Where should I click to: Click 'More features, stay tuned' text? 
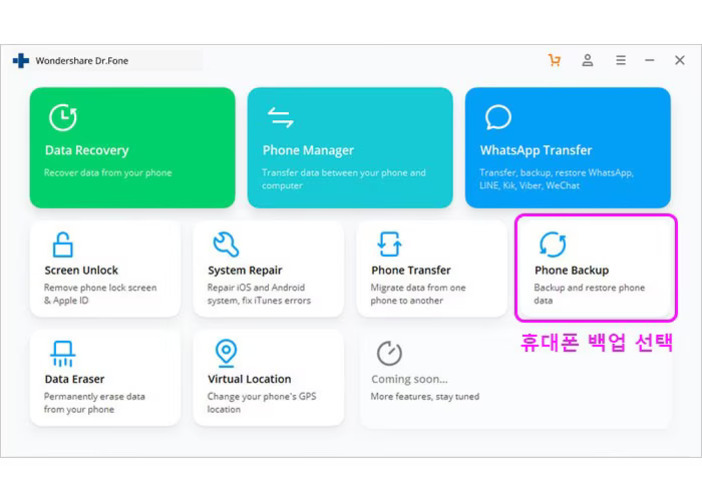[x=425, y=397]
